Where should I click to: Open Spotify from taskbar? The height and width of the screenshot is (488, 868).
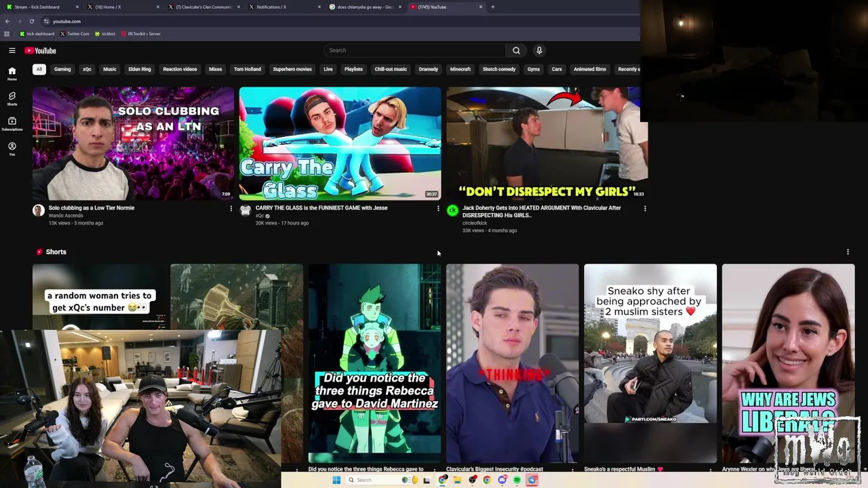(517, 480)
